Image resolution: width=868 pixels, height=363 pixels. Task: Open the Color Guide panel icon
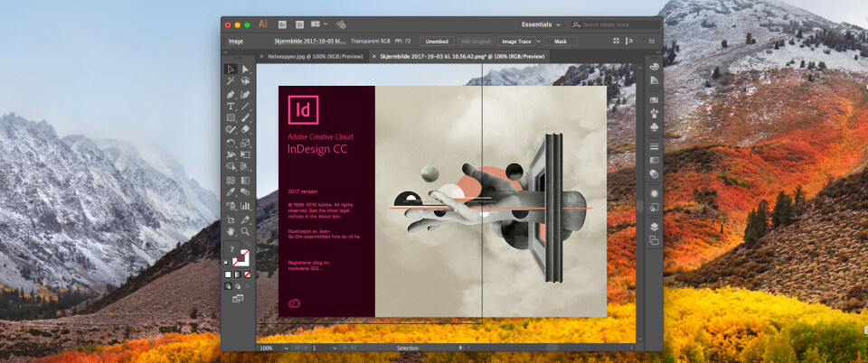pyautogui.click(x=654, y=80)
